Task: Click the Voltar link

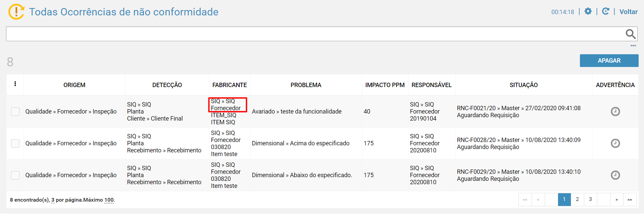Action: [628, 12]
